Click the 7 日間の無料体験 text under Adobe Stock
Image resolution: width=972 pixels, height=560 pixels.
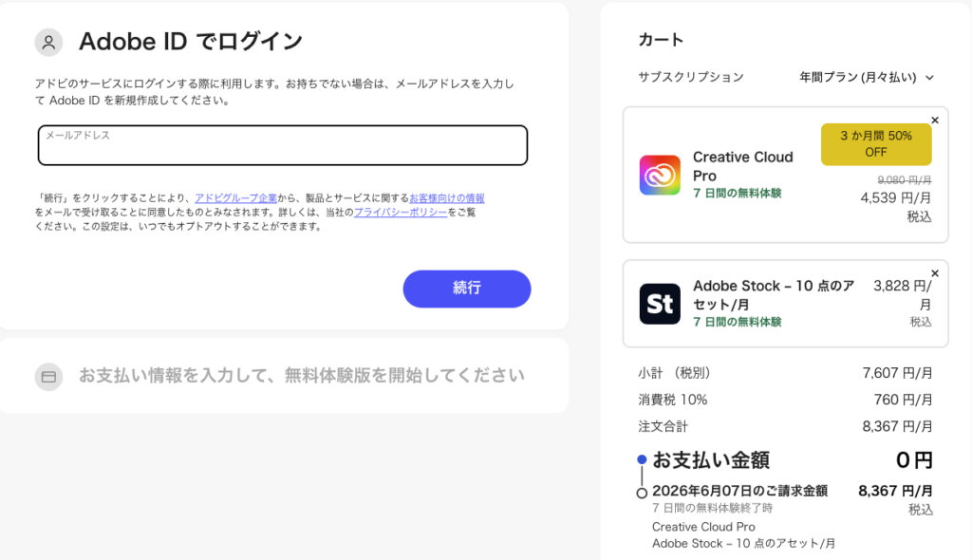pos(737,322)
